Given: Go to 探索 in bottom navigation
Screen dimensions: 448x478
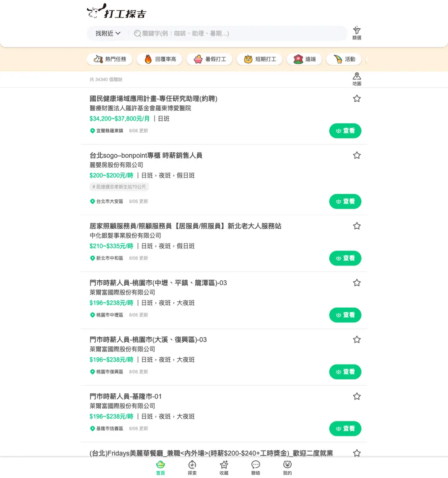Looking at the screenshot, I should click(x=192, y=468).
